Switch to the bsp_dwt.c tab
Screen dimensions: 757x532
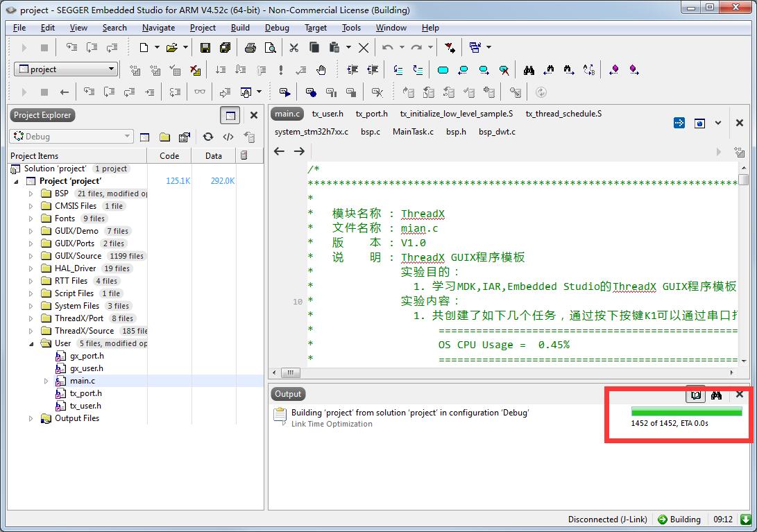497,131
